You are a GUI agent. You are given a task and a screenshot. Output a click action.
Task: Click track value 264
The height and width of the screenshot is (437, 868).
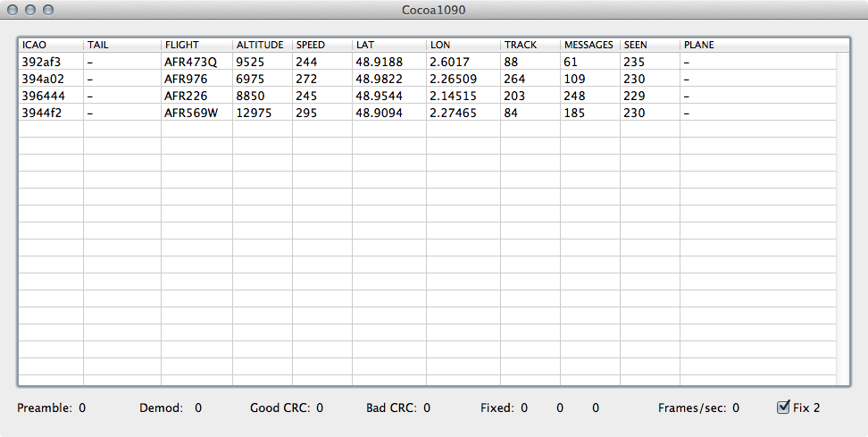[515, 80]
